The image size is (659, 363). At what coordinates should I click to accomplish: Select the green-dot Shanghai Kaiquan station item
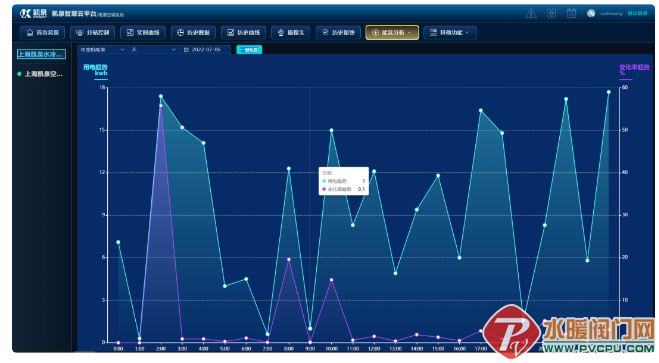[40, 74]
